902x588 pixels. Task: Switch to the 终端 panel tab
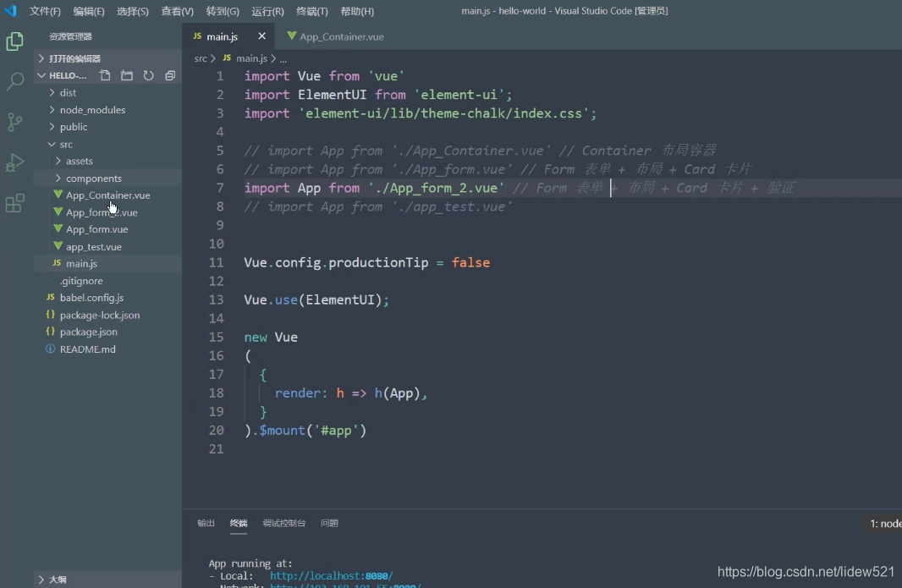239,523
